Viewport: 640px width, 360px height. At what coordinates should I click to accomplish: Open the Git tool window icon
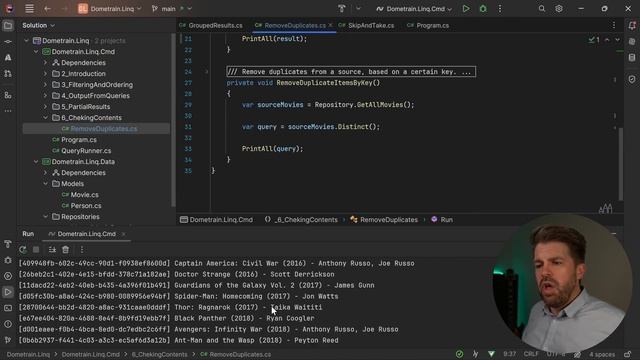click(x=8, y=340)
